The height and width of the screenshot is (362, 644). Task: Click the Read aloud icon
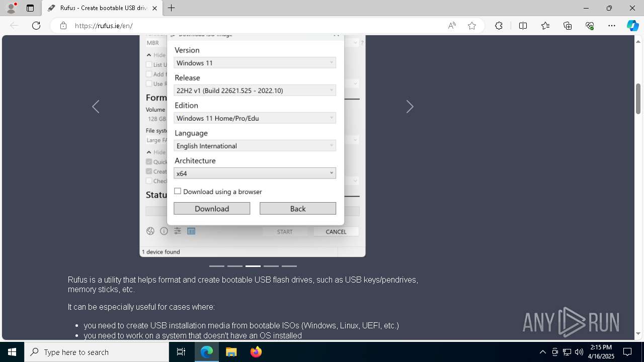452,26
